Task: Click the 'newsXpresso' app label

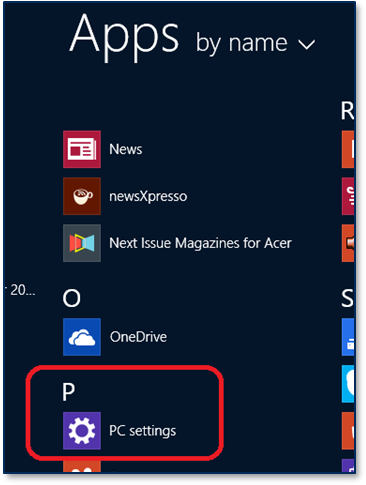Action: click(148, 196)
